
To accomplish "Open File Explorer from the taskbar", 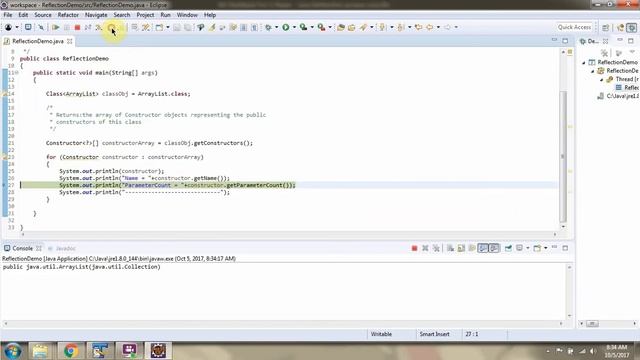I will [40, 351].
